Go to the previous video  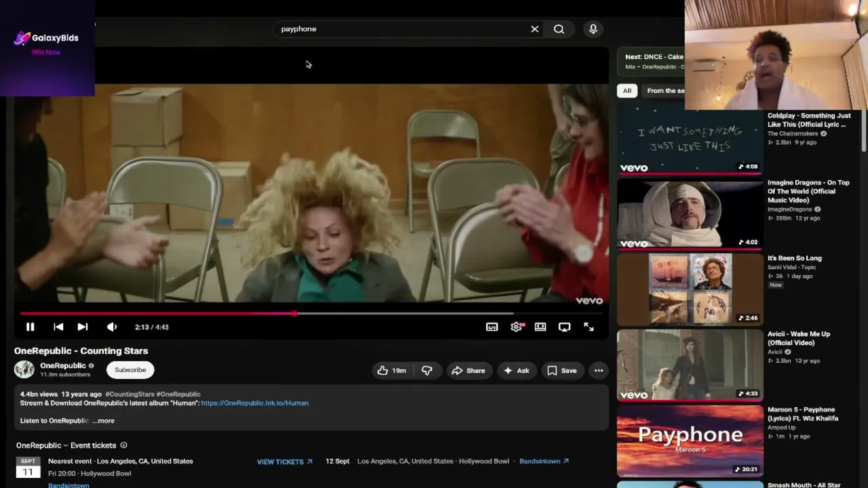(58, 327)
